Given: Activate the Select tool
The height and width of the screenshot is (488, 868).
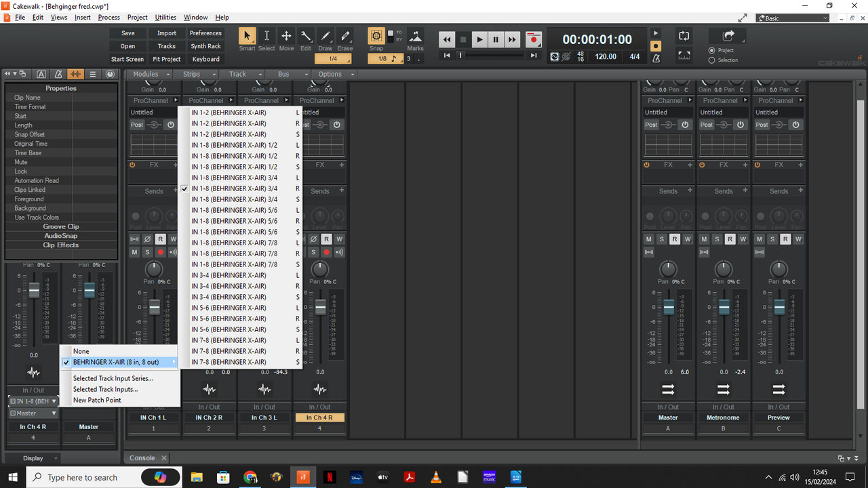Looking at the screenshot, I should (x=267, y=37).
